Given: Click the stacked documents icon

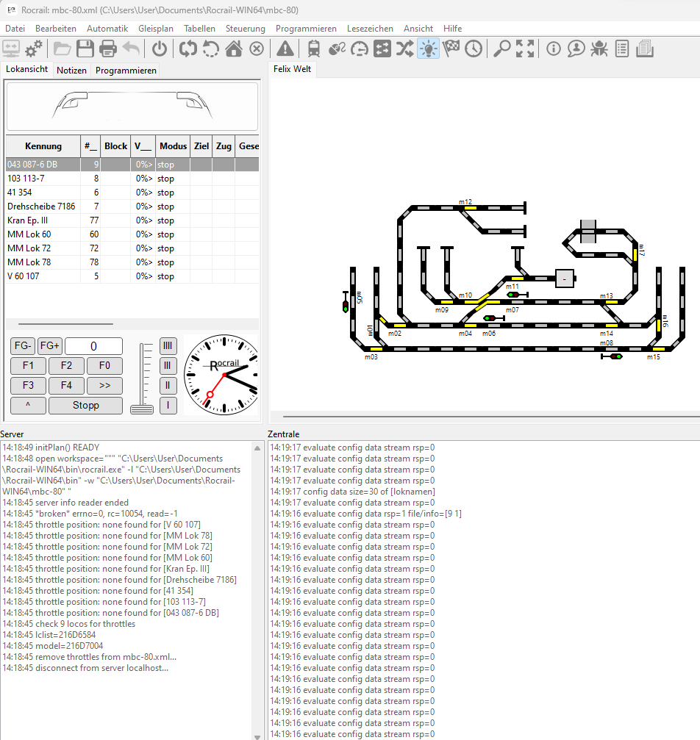Looking at the screenshot, I should pyautogui.click(x=645, y=49).
